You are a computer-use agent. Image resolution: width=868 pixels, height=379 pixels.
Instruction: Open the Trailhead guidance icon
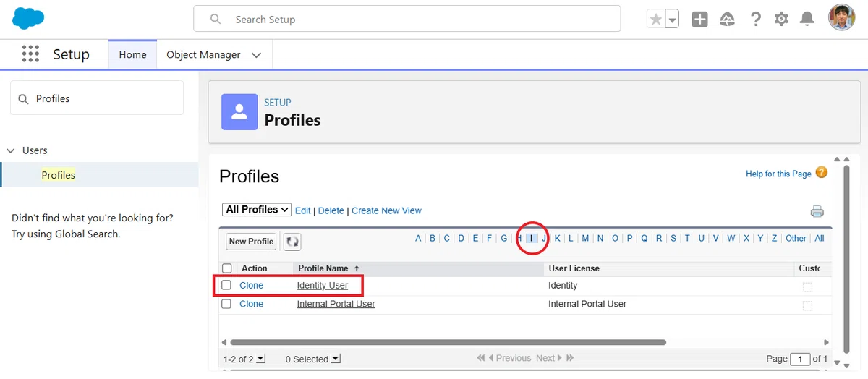tap(727, 20)
